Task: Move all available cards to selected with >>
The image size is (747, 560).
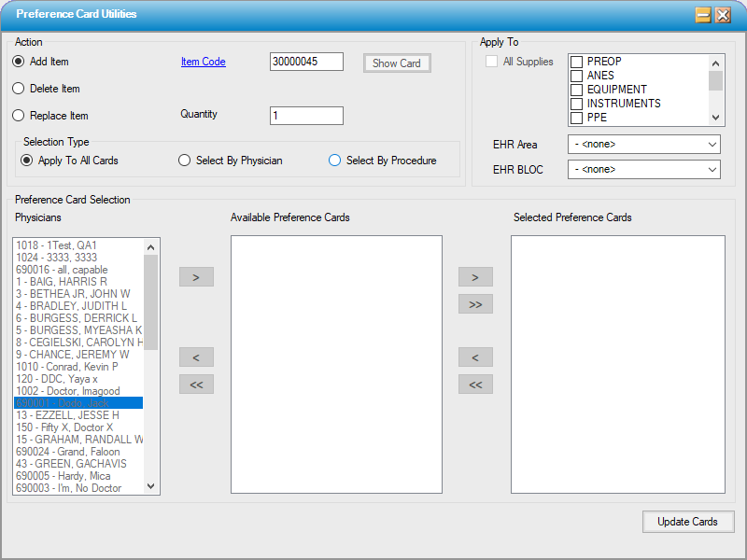Action: [x=475, y=304]
